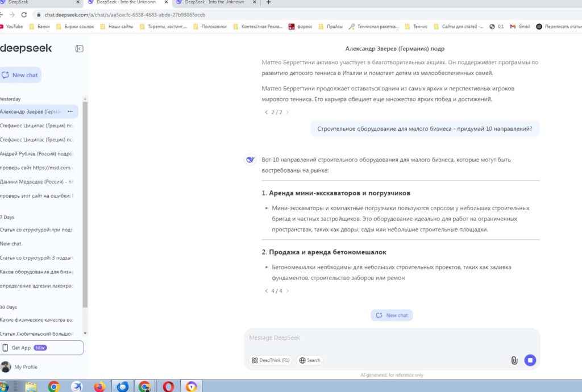The height and width of the screenshot is (392, 582).
Task: Open the Gmail bookmark
Action: (x=520, y=27)
